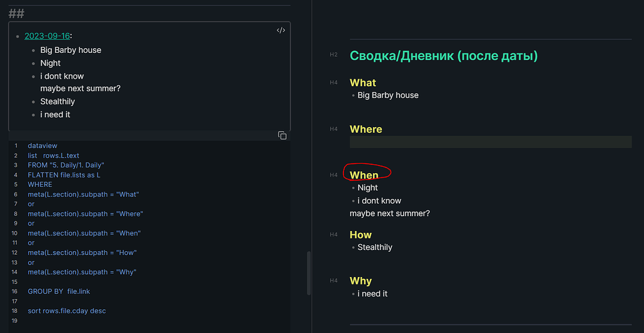Click the circled When heading
The width and height of the screenshot is (644, 333).
tap(364, 175)
